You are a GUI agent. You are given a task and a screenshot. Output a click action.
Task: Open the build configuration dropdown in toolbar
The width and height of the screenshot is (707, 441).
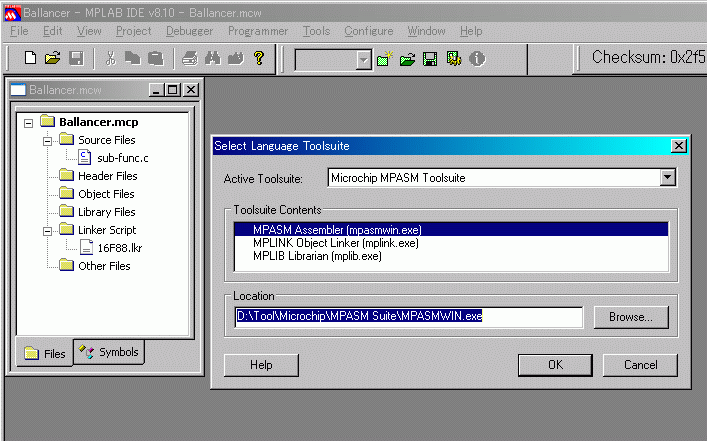(x=363, y=60)
